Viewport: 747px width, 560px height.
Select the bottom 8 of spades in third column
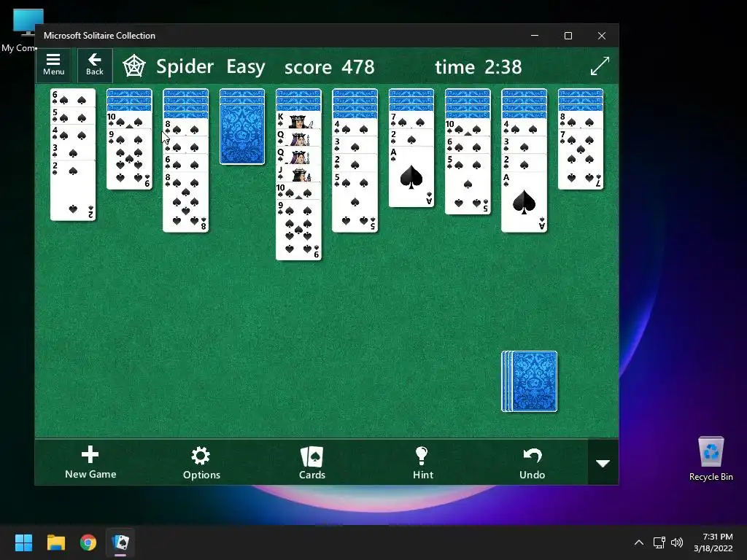click(x=185, y=202)
